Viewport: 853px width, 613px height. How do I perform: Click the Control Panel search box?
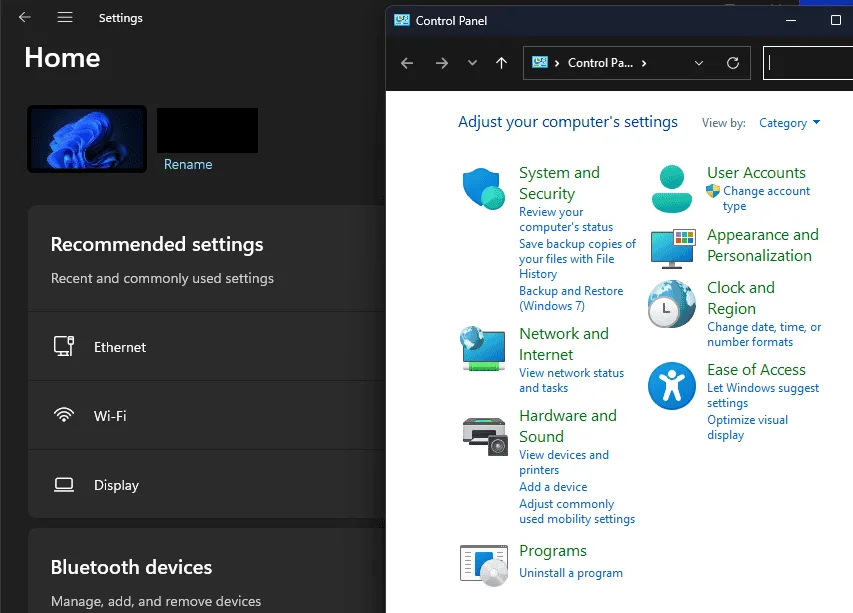(808, 63)
